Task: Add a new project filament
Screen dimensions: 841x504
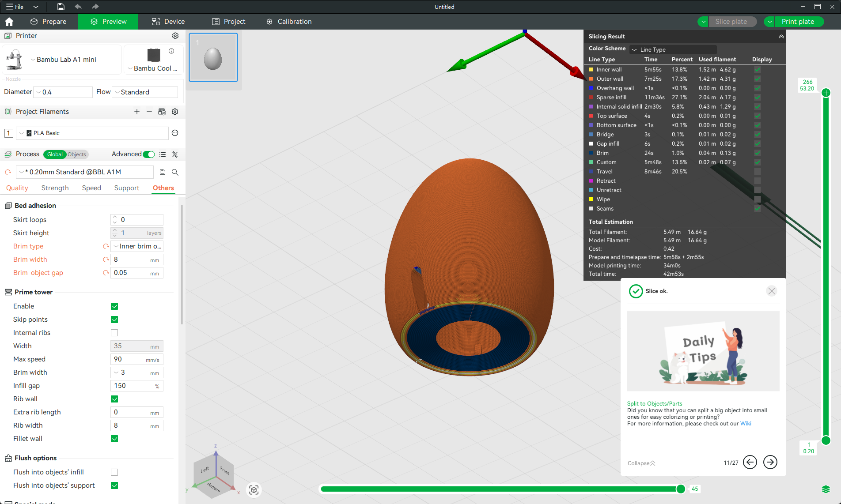Action: 137,112
